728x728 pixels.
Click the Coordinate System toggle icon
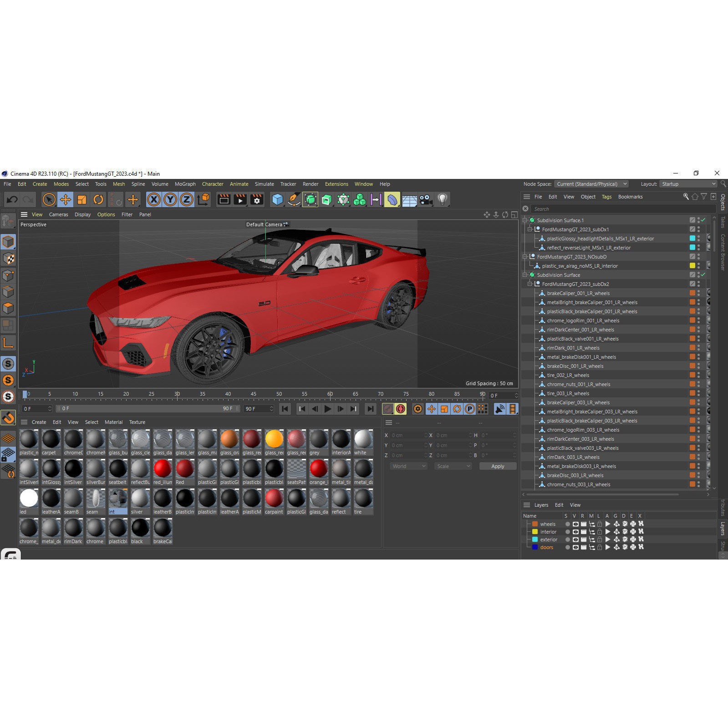click(204, 199)
